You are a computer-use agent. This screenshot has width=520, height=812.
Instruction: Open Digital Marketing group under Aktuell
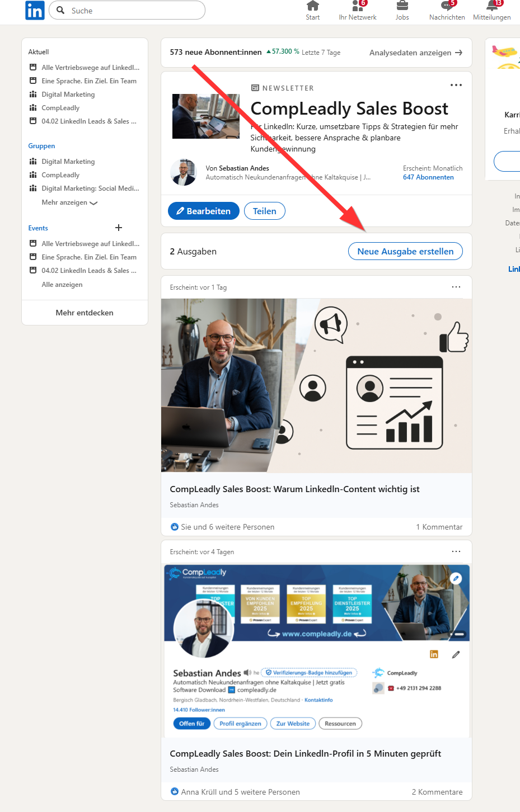(68, 95)
